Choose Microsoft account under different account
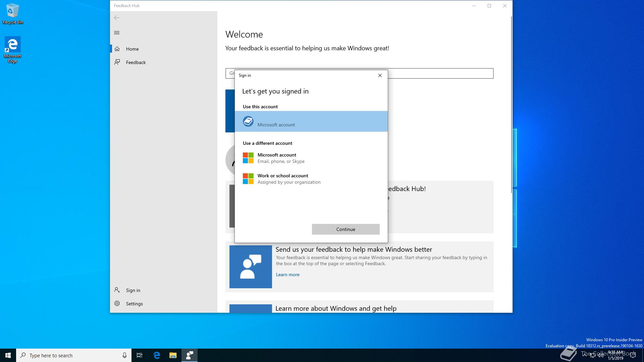The height and width of the screenshot is (362, 644). pos(277,158)
